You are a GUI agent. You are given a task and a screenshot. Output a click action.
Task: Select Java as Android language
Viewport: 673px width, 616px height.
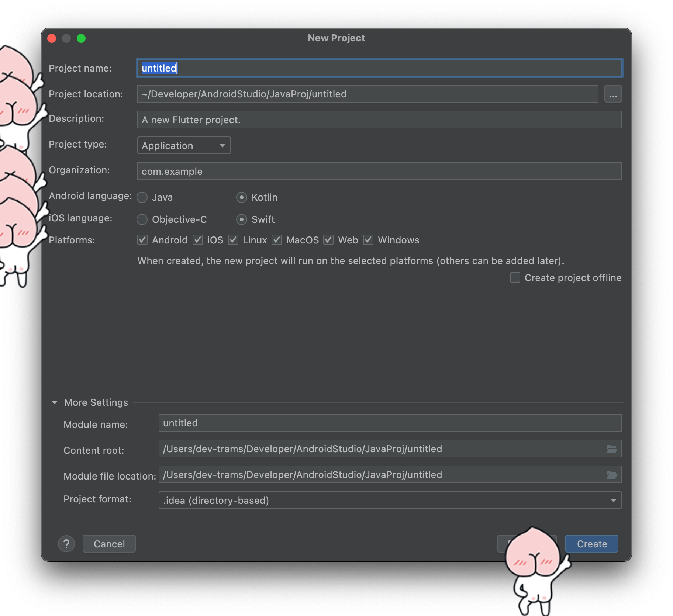pyautogui.click(x=142, y=197)
